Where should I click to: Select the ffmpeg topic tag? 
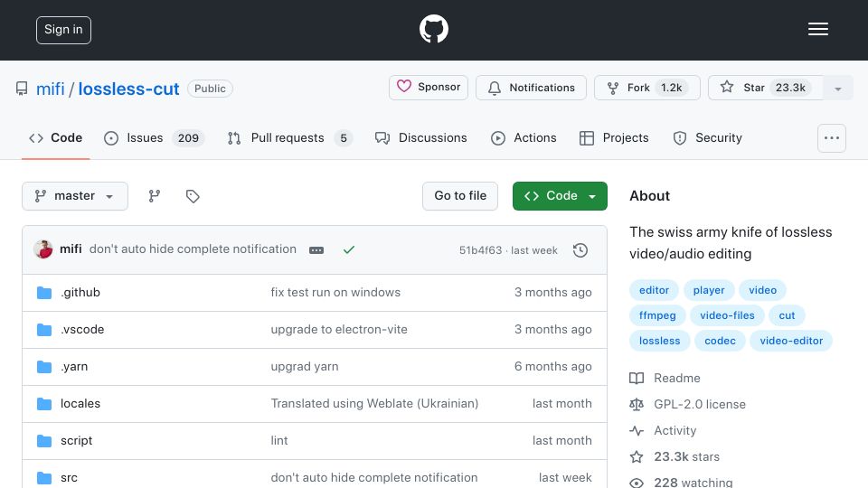click(x=657, y=315)
